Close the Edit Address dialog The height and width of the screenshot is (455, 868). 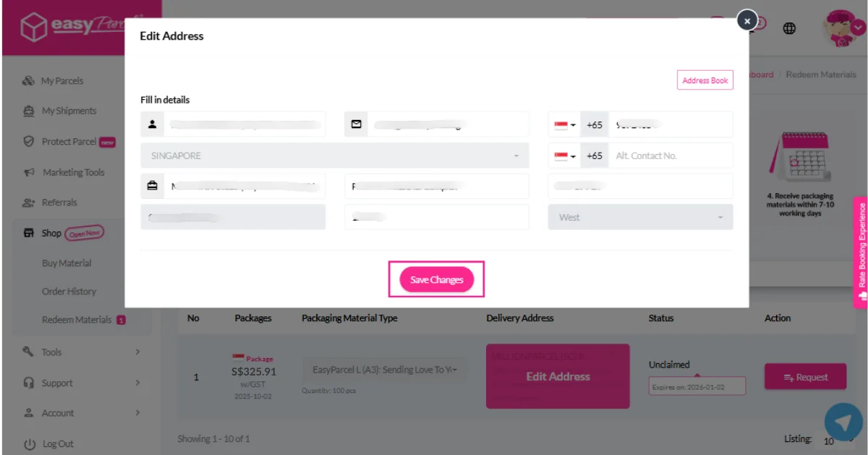click(747, 21)
